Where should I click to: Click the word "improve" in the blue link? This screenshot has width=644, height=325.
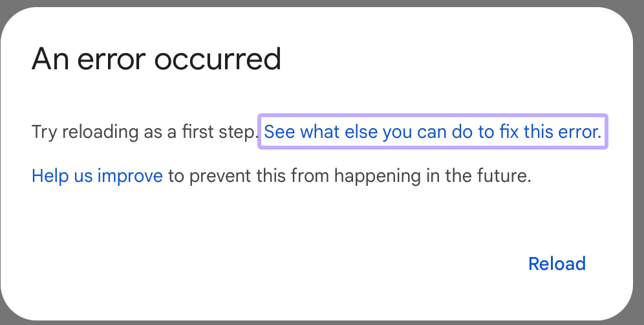[130, 175]
